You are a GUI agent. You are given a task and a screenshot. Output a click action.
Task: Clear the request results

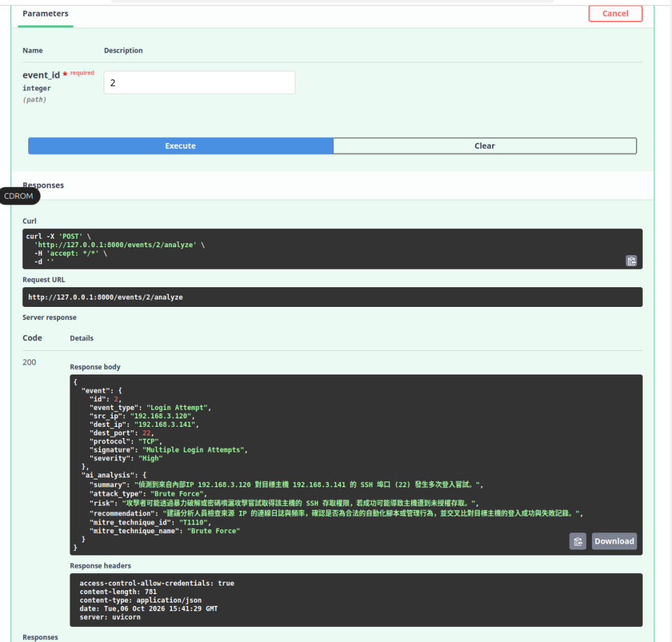pyautogui.click(x=485, y=146)
